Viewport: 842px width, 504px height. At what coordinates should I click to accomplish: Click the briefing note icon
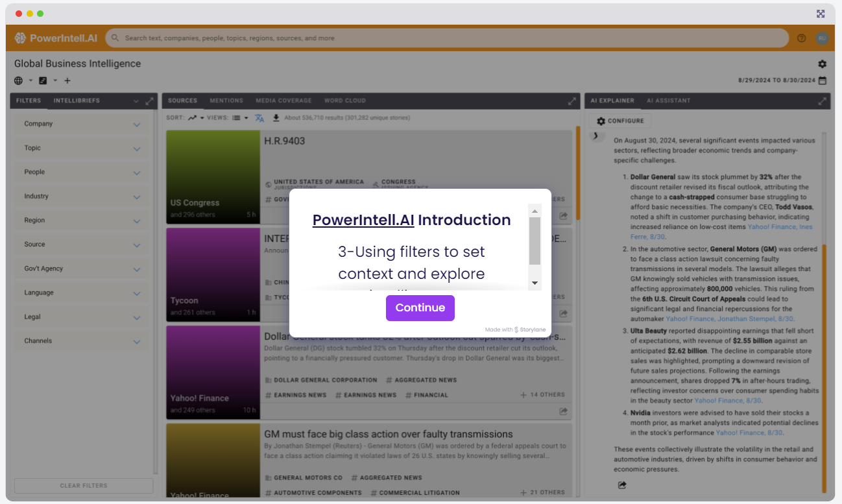[x=43, y=80]
